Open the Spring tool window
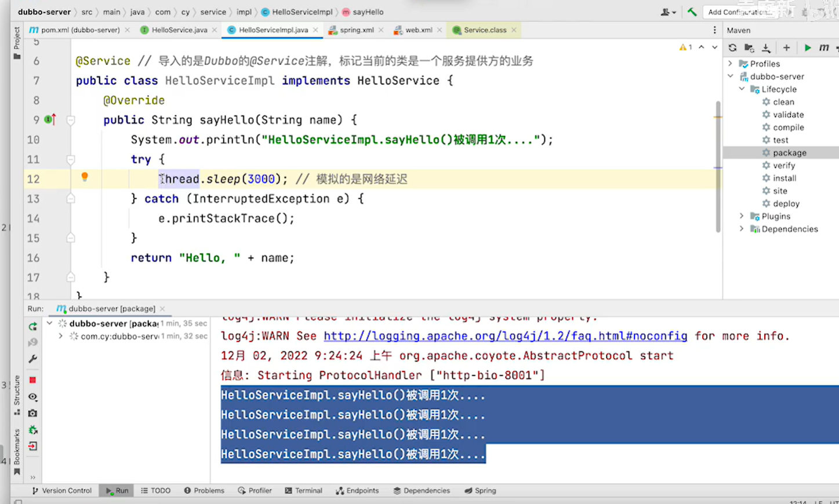Viewport: 839px width, 504px height. [480, 491]
